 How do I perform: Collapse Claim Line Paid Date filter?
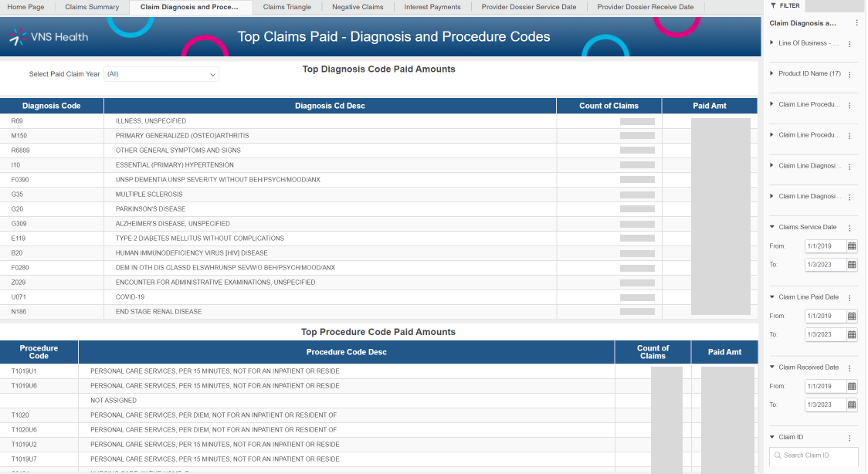[771, 297]
